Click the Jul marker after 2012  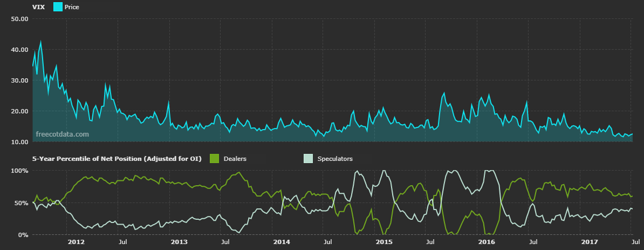pos(122,242)
